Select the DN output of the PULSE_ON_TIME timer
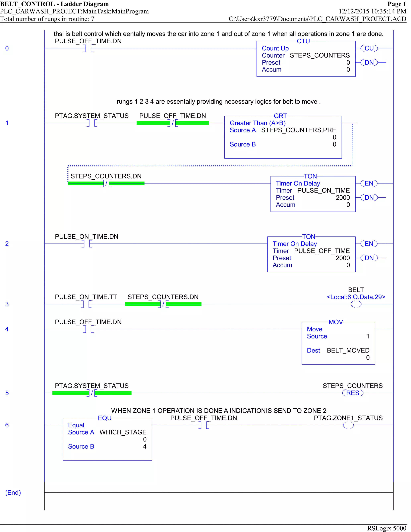411x532 pixels. (x=369, y=198)
